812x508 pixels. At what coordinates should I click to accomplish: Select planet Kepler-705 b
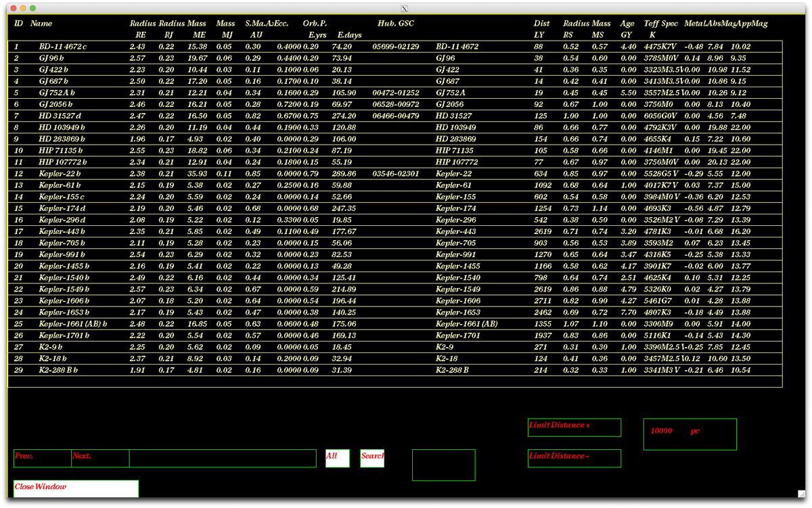(395, 242)
